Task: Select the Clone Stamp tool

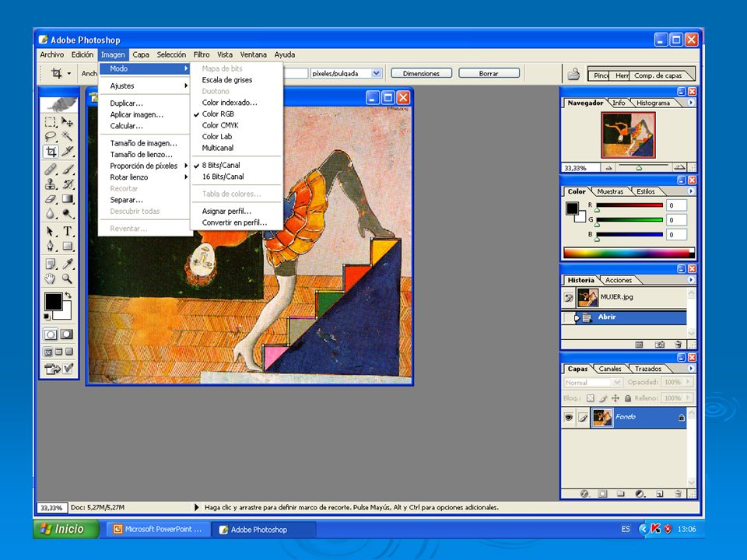Action: pyautogui.click(x=51, y=184)
